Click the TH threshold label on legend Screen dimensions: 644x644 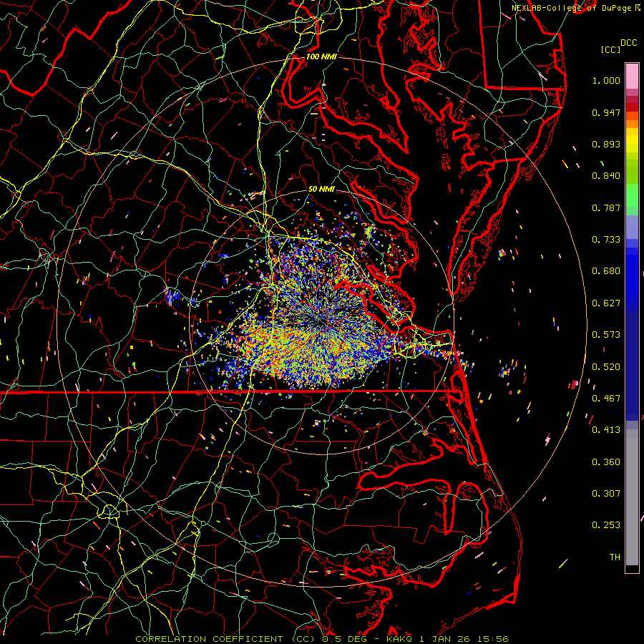[615, 557]
